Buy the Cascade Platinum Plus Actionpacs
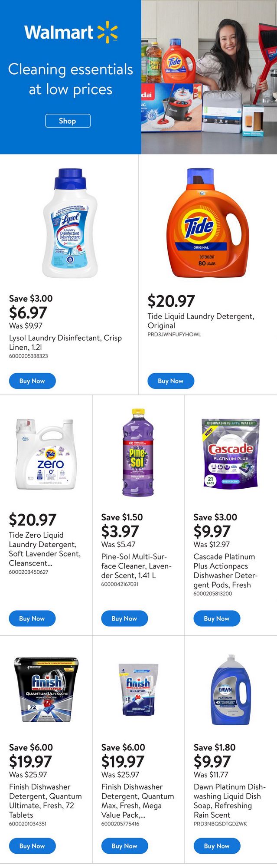 (216, 618)
